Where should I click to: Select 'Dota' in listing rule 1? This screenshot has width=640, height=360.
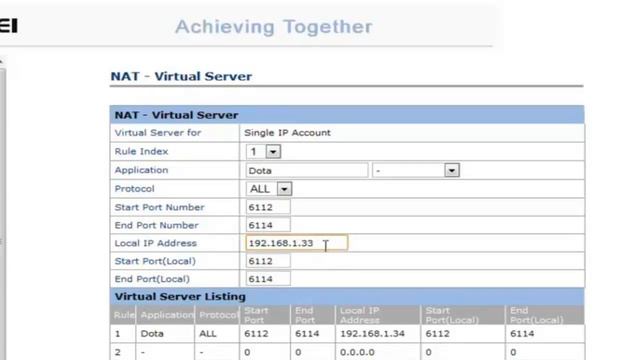click(x=152, y=333)
